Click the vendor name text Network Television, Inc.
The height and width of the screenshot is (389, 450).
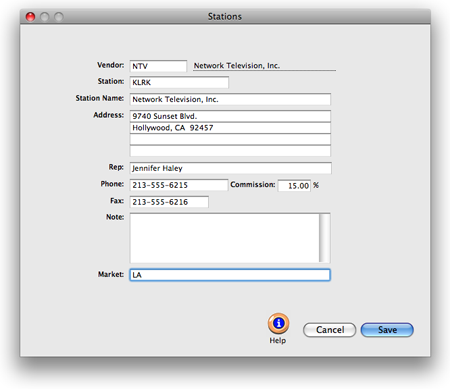[x=237, y=66]
